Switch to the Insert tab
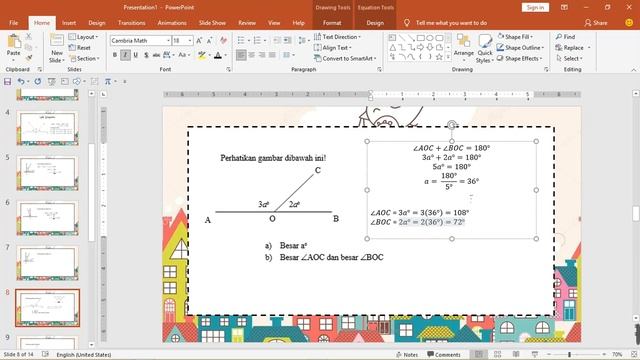Viewport: 640px width, 360px height. (x=69, y=23)
